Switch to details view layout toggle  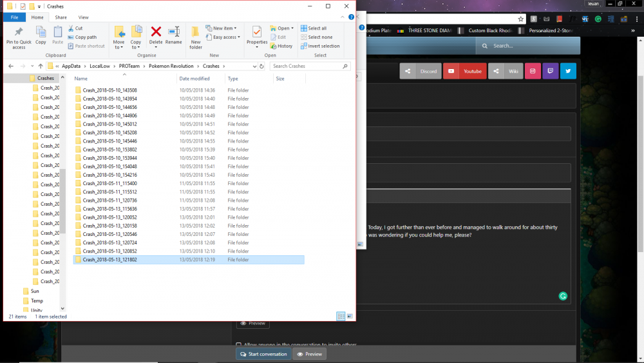tap(341, 316)
